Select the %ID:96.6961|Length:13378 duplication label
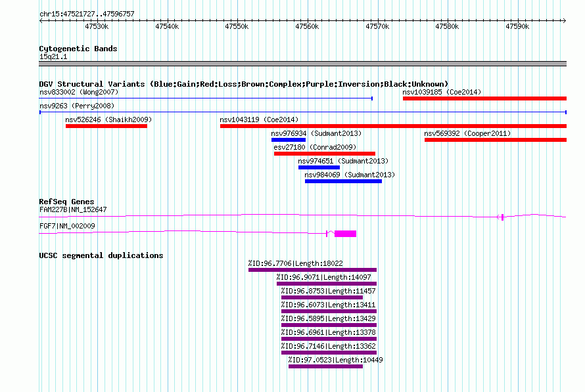Viewport: 585px width, 392px height. tap(328, 332)
